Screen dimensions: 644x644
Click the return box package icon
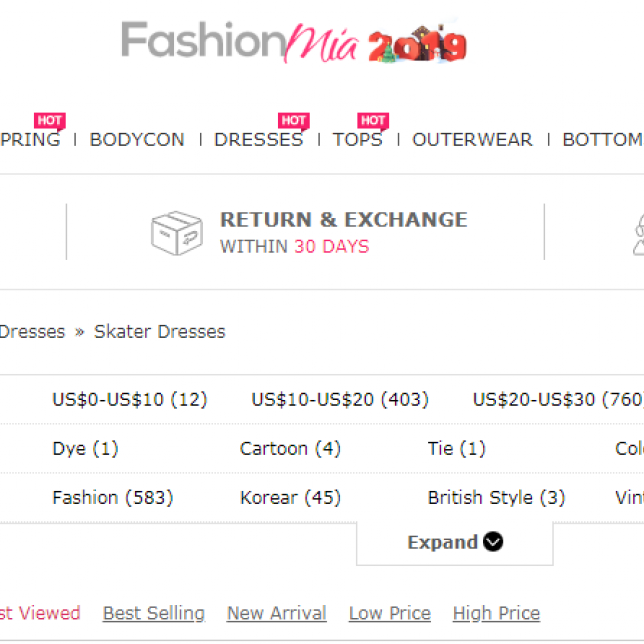[x=177, y=233]
